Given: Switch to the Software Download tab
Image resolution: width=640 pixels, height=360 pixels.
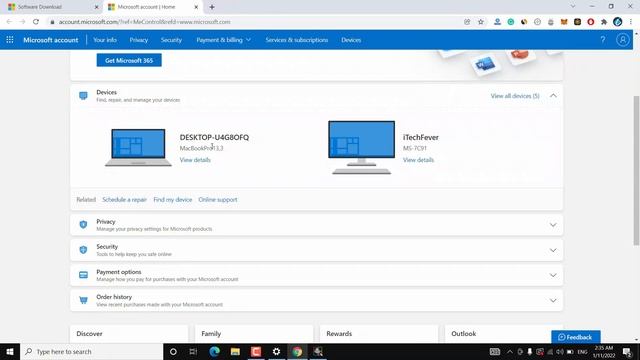Looking at the screenshot, I should click(x=51, y=7).
